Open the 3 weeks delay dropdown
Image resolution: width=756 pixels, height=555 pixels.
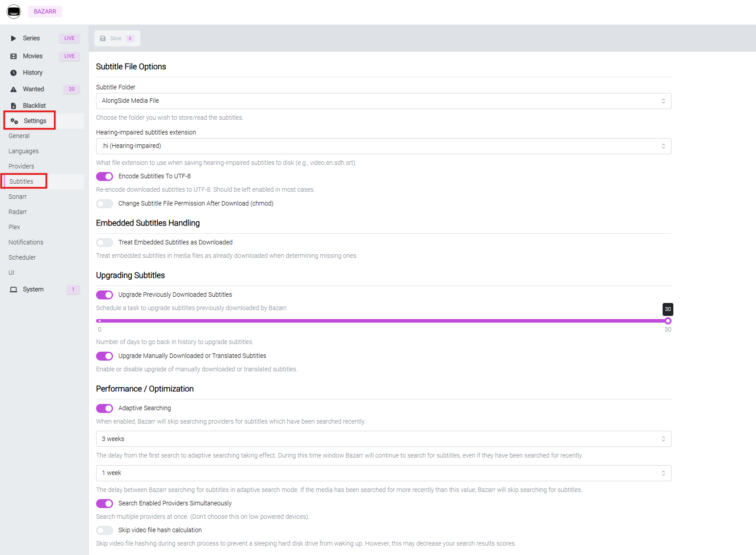[x=383, y=439]
